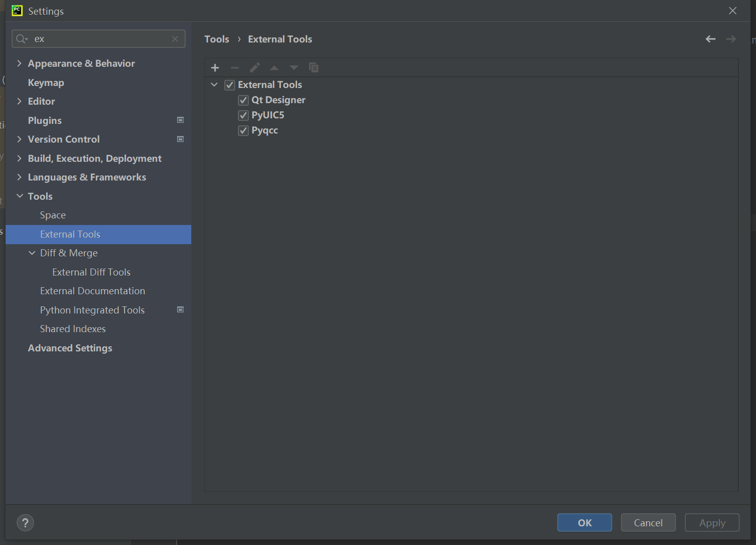Click the Plugins project-level settings icon
Screen dimensions: 756x545
[x=180, y=120]
